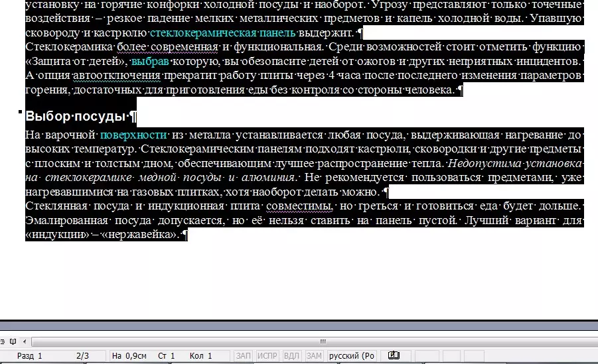
Task: Click the word Стеклокерамика starting the paragraph
Action: pyautogui.click(x=70, y=47)
